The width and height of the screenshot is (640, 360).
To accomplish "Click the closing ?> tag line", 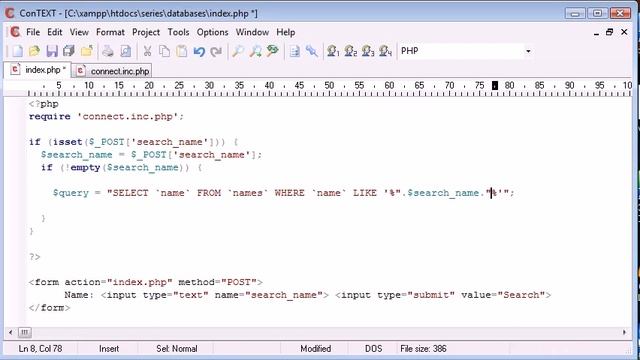I will (35, 257).
